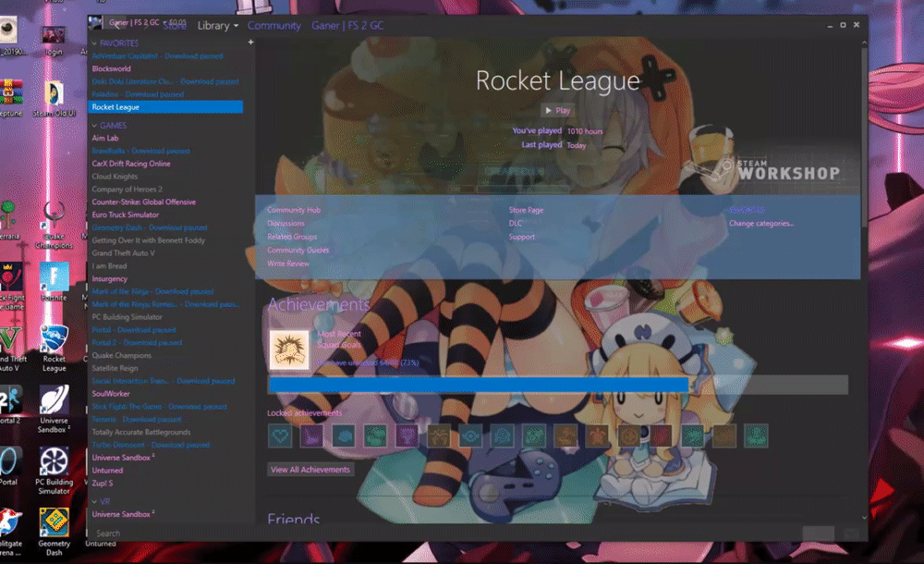Collapse the GAMES category
The image size is (924, 564).
[x=94, y=126]
